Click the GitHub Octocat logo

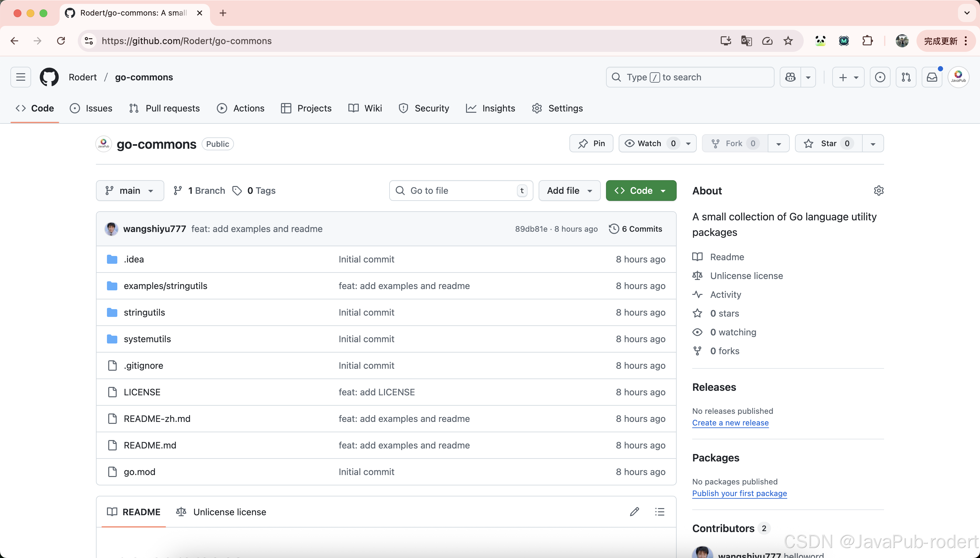[x=49, y=77]
